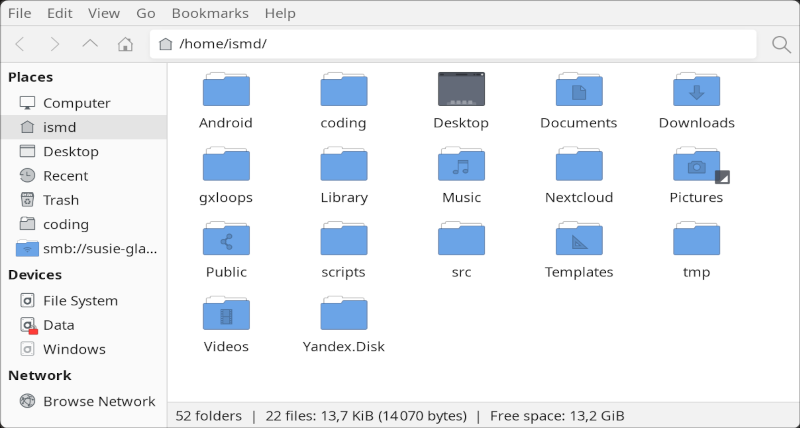Viewport: 800px width, 428px height.
Task: Open the View menu
Action: click(104, 13)
